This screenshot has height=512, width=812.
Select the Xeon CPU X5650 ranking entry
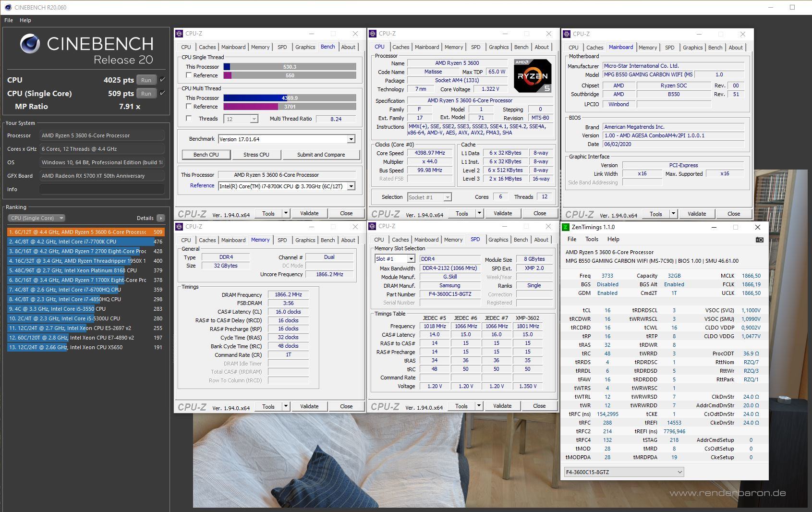pyautogui.click(x=85, y=347)
